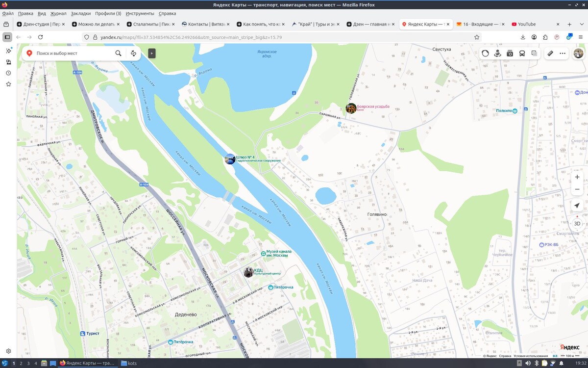This screenshot has width=588, height=368.
Task: Open the Закладки menu
Action: click(80, 13)
